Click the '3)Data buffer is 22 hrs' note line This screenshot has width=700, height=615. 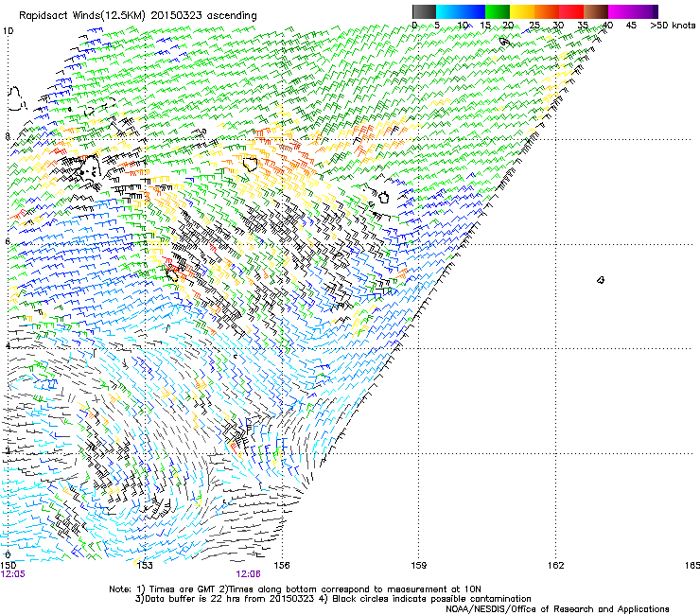333,599
